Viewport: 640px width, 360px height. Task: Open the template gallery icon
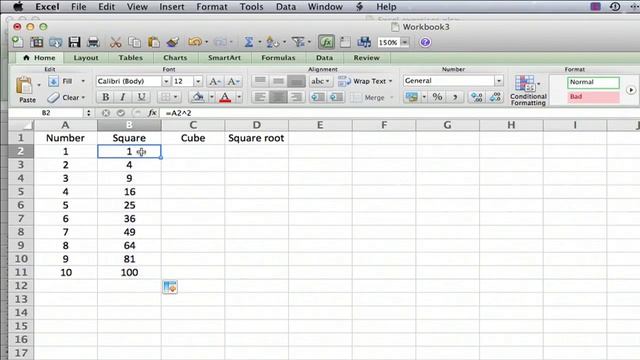pos(36,42)
